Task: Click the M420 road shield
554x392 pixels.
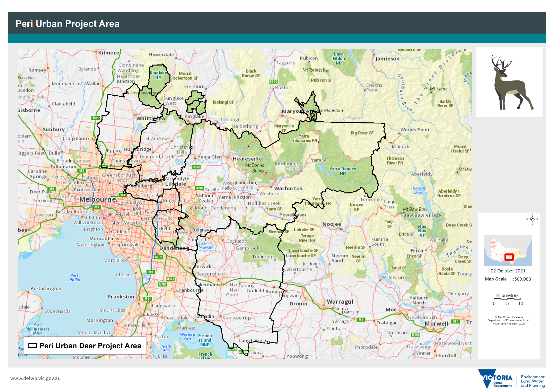Action: tap(170, 279)
